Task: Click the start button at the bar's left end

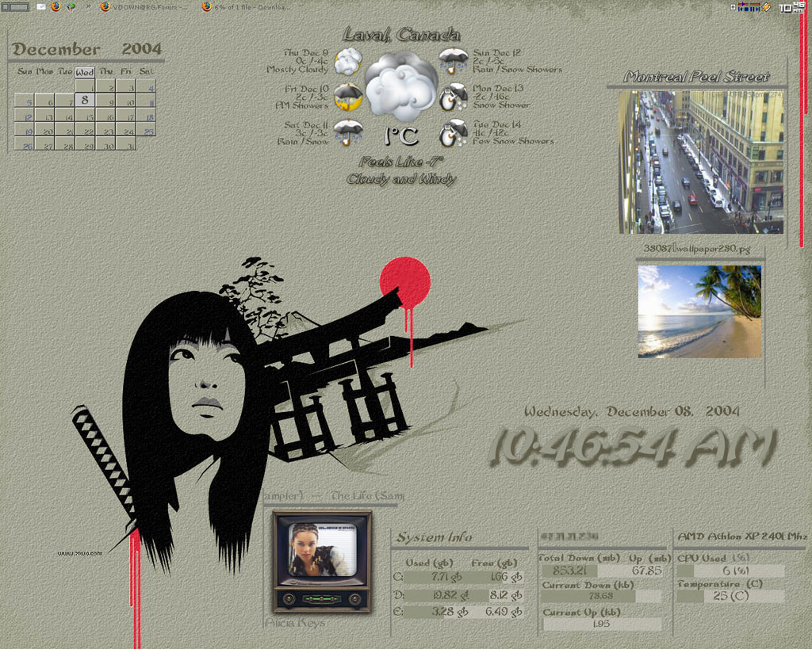Action: point(16,7)
